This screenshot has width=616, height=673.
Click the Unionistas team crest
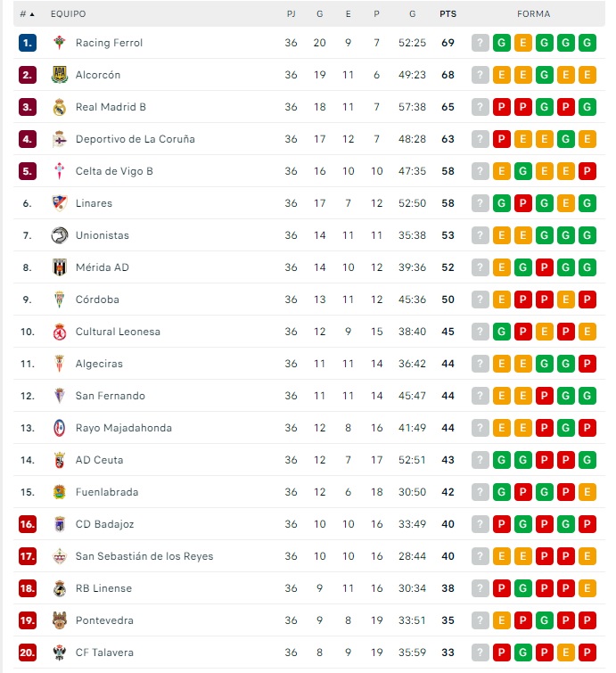point(60,235)
